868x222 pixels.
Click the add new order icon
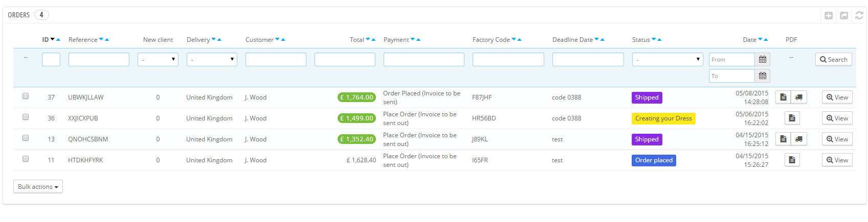point(829,15)
